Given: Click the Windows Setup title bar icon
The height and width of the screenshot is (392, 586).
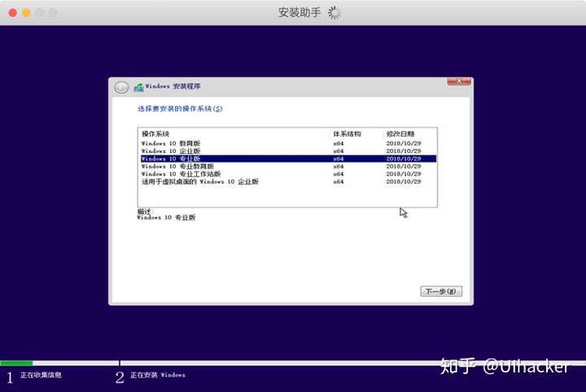Looking at the screenshot, I should point(138,87).
